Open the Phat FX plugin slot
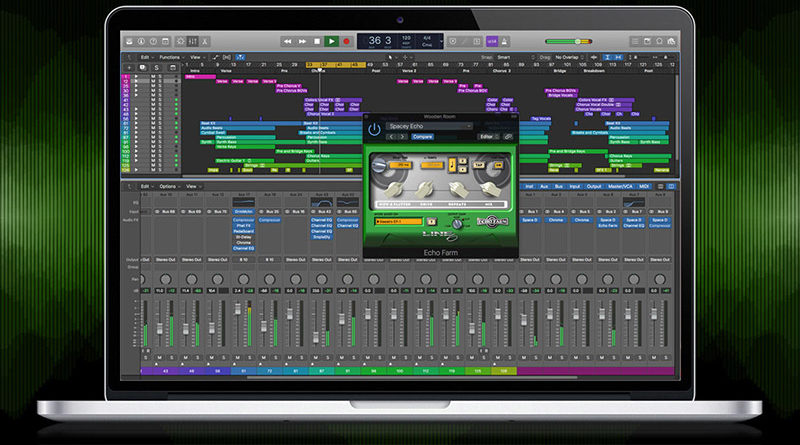Viewport: 800px width, 445px height. pos(243,226)
